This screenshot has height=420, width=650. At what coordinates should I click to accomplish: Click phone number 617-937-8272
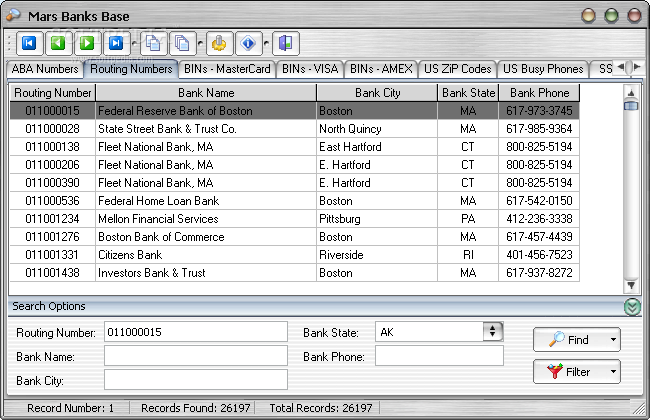click(x=539, y=273)
